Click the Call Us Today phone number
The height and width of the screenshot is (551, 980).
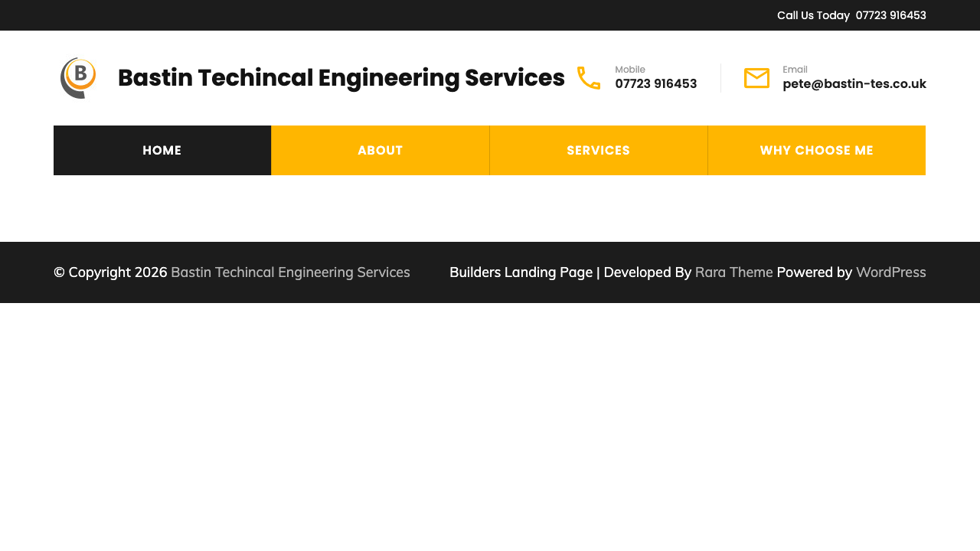(890, 15)
